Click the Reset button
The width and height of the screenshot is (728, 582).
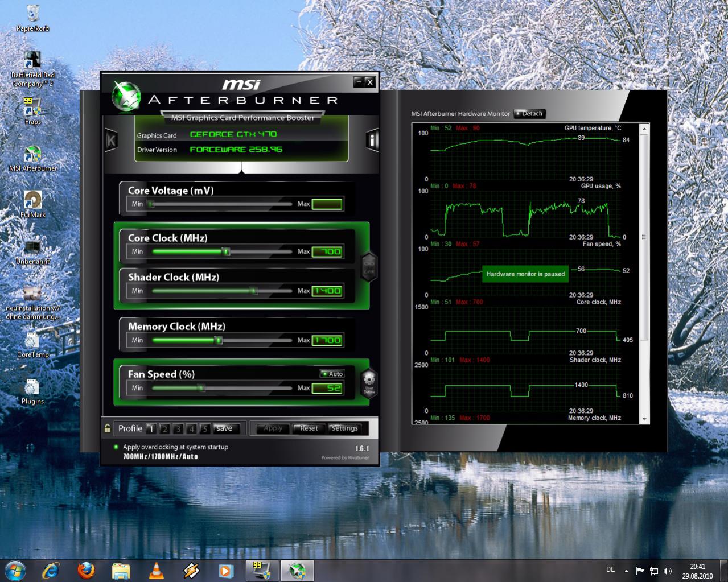click(x=309, y=428)
